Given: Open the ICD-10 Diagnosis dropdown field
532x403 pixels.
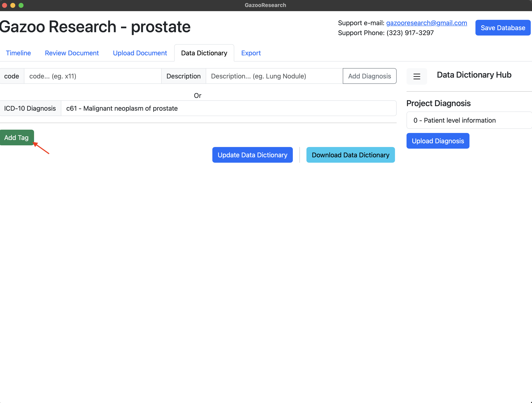Looking at the screenshot, I should [x=228, y=108].
